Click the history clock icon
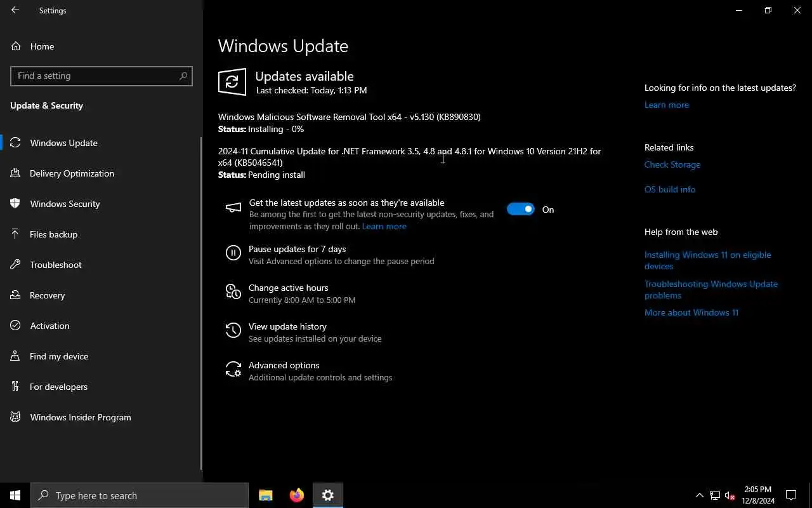The height and width of the screenshot is (508, 812). (x=233, y=330)
